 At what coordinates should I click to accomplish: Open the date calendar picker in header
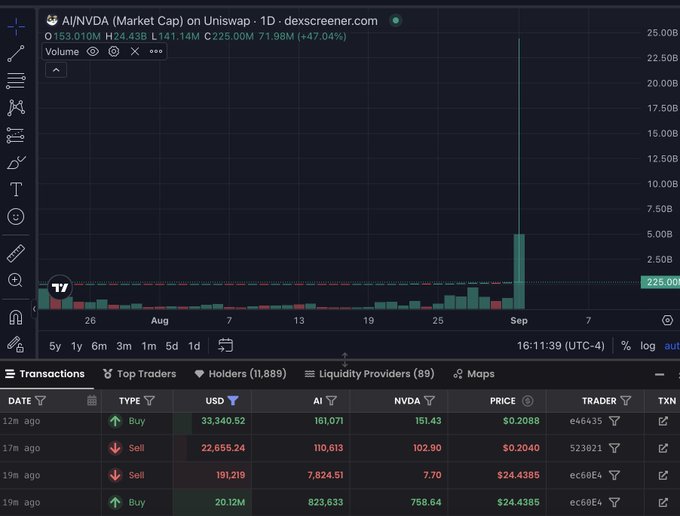click(x=92, y=401)
